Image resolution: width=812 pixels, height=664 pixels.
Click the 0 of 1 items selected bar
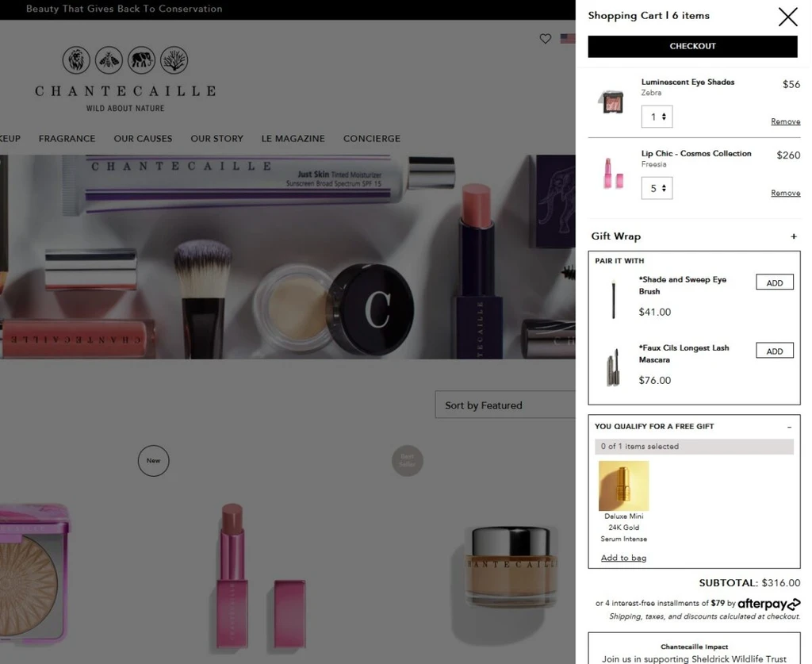point(694,447)
